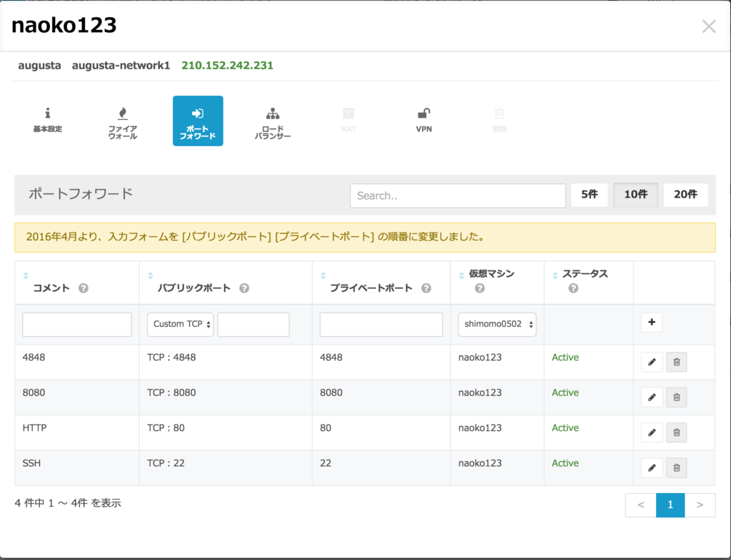Open help for プライベートポート column

(426, 288)
